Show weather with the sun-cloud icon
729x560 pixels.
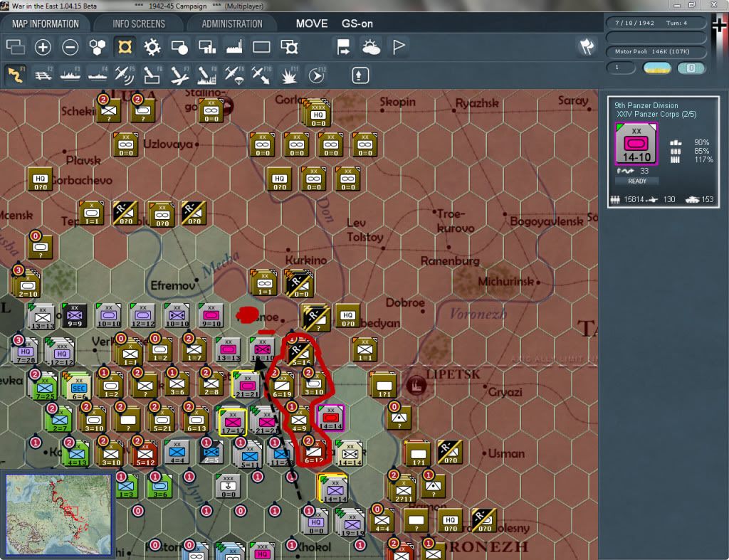(371, 47)
